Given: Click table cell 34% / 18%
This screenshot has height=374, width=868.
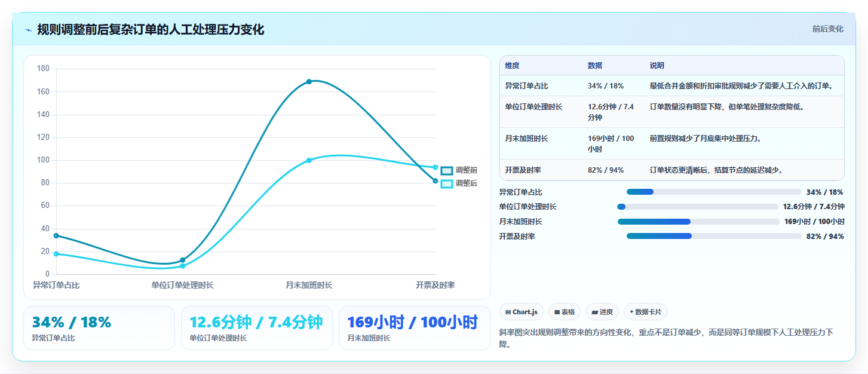Looking at the screenshot, I should 606,86.
